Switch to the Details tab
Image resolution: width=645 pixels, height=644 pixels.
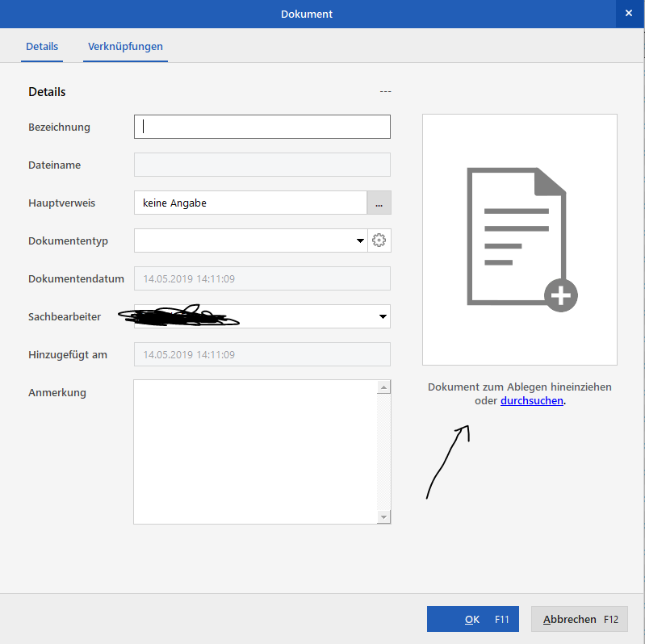coord(42,47)
